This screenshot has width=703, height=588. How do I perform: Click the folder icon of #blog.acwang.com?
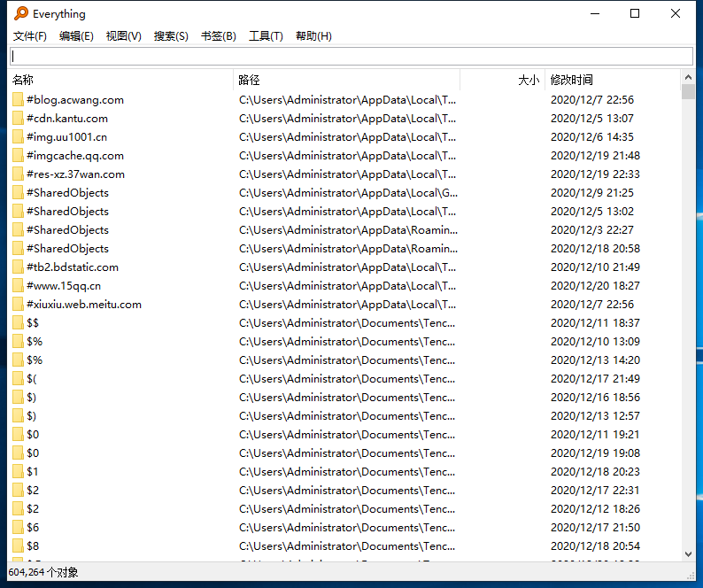tap(18, 100)
